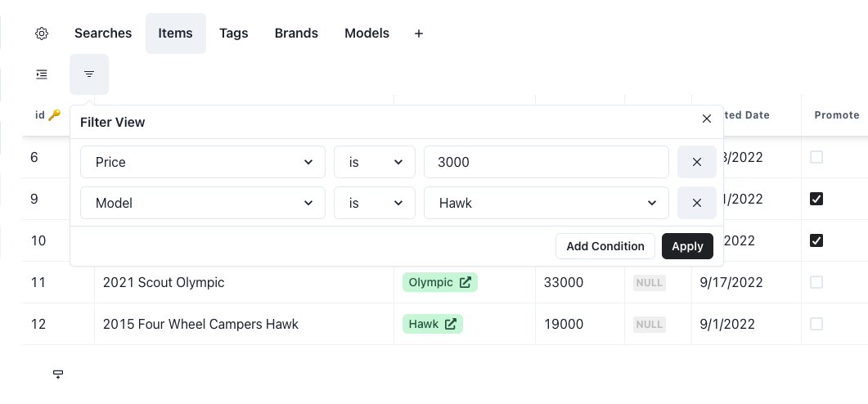Click the filter icon in the toolbar
The height and width of the screenshot is (404, 868).
[x=89, y=74]
